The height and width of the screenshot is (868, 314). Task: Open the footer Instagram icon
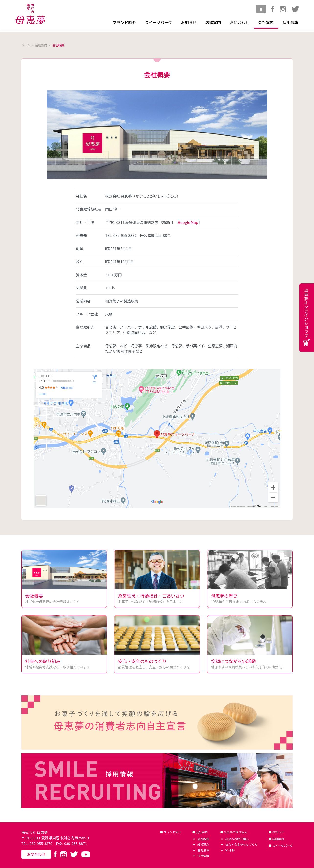pyautogui.click(x=63, y=854)
